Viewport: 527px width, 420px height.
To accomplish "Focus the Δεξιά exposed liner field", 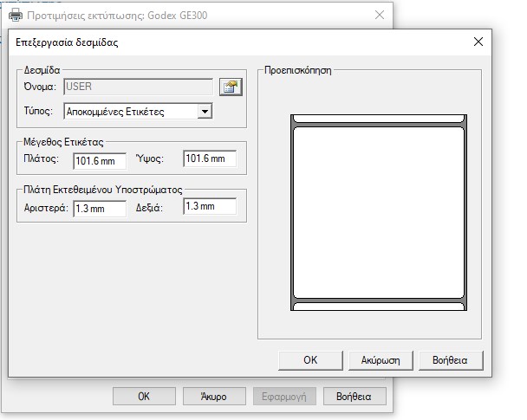I will 209,207.
